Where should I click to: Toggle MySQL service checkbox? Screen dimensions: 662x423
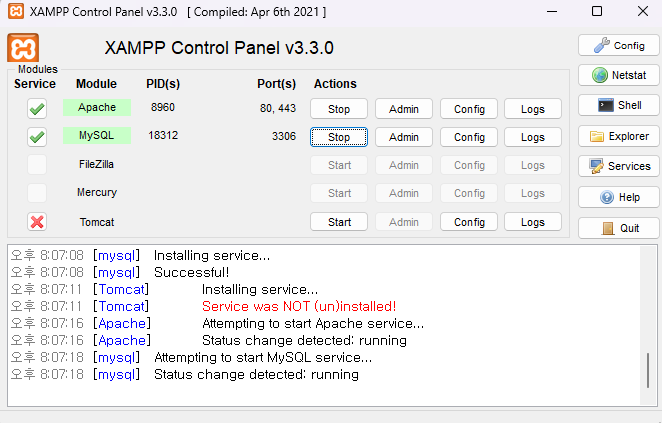click(37, 137)
